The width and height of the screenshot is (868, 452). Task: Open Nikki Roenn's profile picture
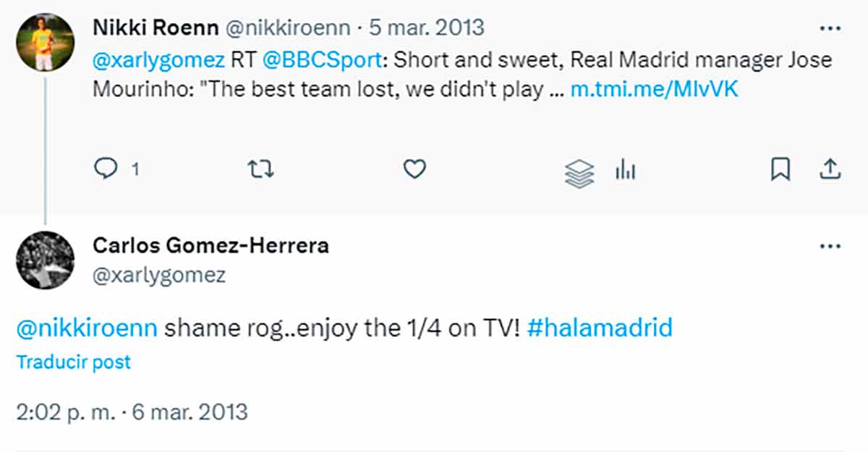(x=45, y=41)
